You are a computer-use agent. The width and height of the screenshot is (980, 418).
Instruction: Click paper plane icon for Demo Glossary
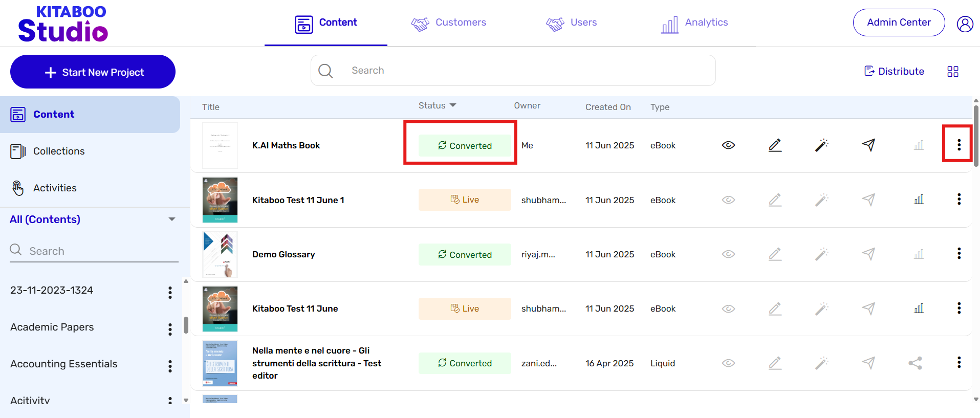tap(868, 254)
